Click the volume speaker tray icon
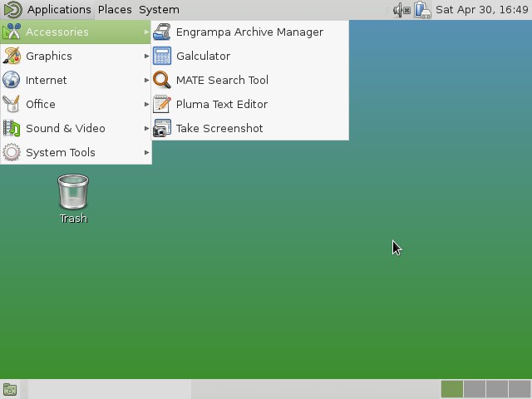The width and height of the screenshot is (532, 399). tap(401, 10)
